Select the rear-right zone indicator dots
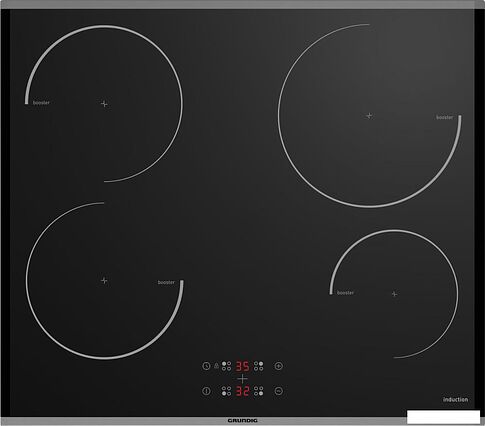The image size is (485, 426). tap(259, 366)
